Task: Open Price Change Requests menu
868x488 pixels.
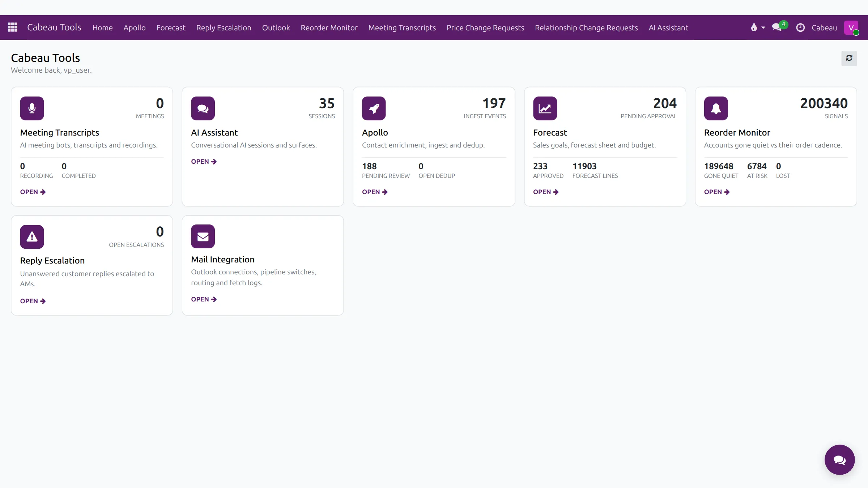Action: [x=485, y=28]
